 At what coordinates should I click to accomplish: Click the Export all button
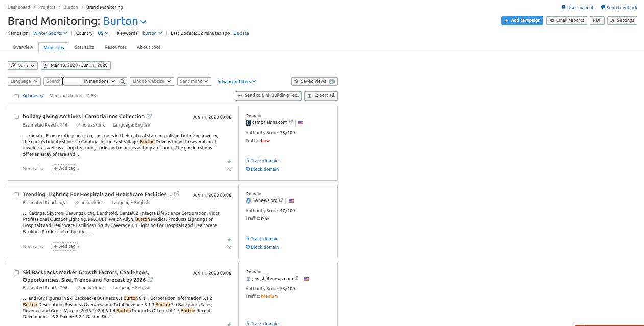tap(321, 96)
